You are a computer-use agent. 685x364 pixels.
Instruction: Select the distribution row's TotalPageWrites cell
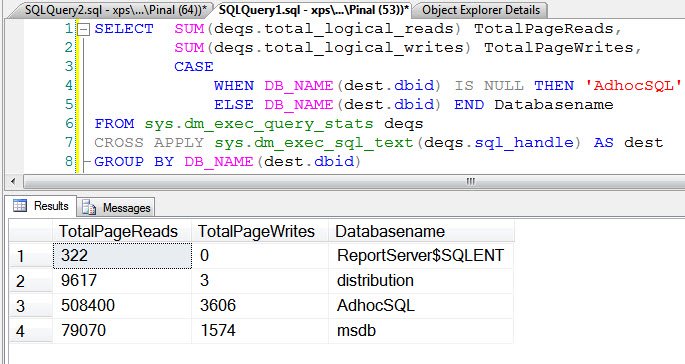click(x=260, y=281)
